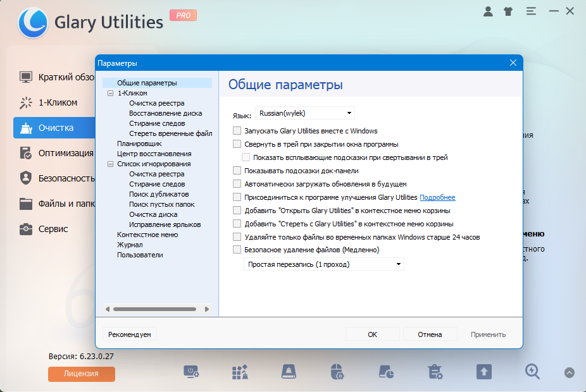Open the user account icon
The width and height of the screenshot is (586, 392).
[x=488, y=11]
